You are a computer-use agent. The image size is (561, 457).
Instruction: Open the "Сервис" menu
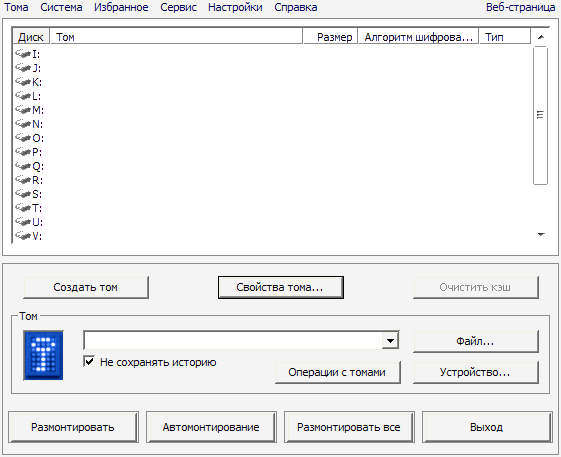[178, 7]
